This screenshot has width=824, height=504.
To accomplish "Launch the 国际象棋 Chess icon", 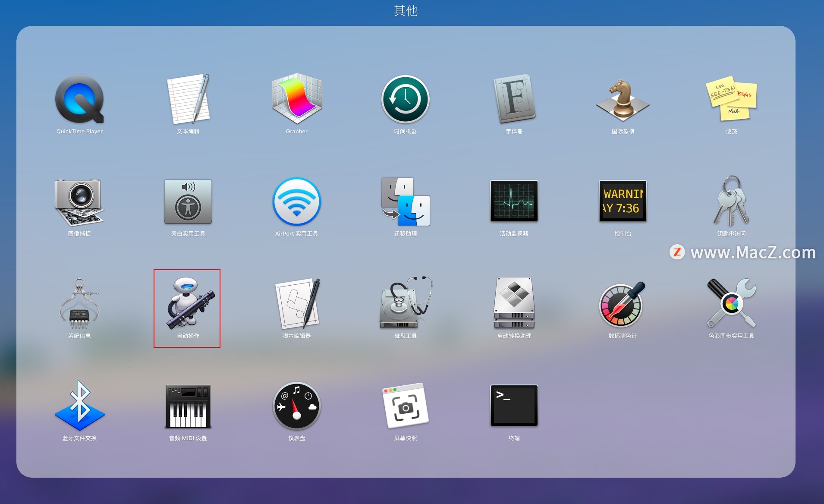I will click(623, 99).
